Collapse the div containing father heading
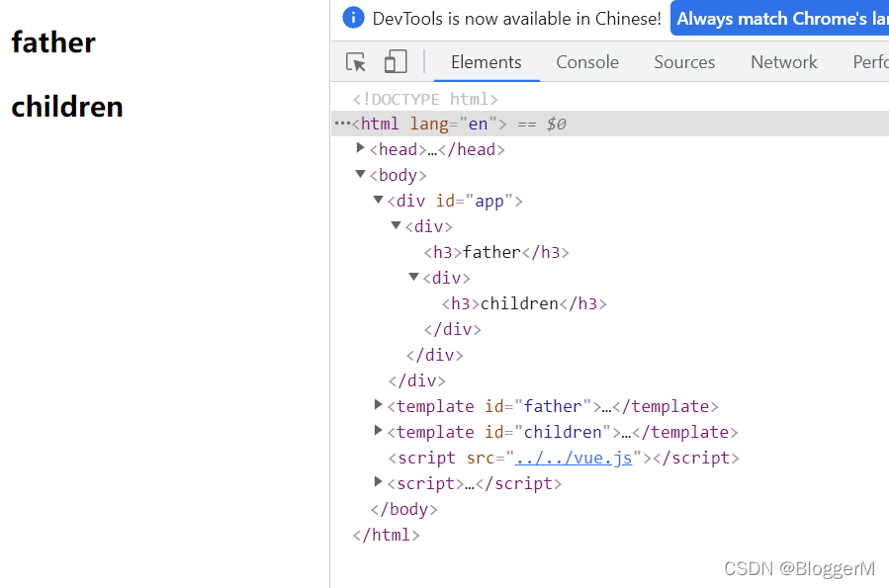889x588 pixels. [397, 225]
